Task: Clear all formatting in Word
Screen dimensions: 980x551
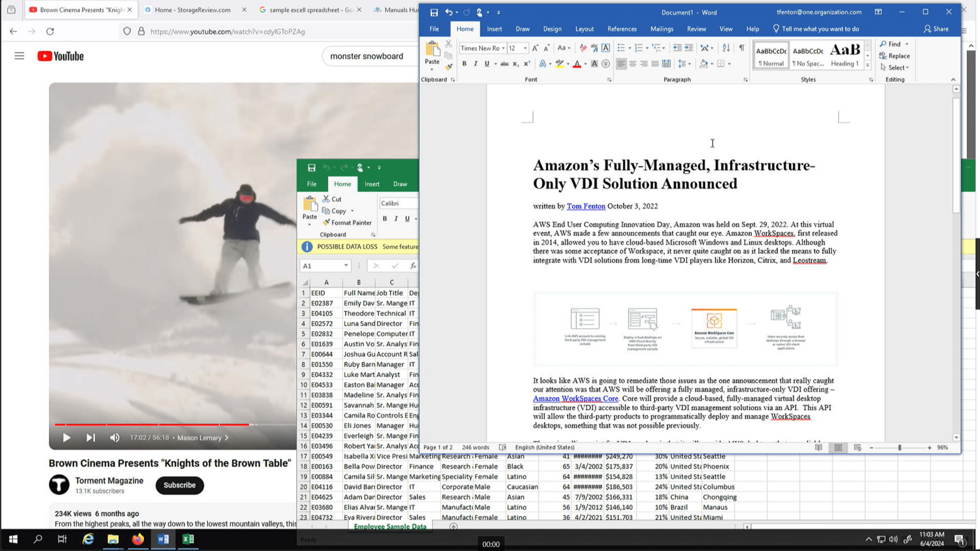Action: point(583,48)
